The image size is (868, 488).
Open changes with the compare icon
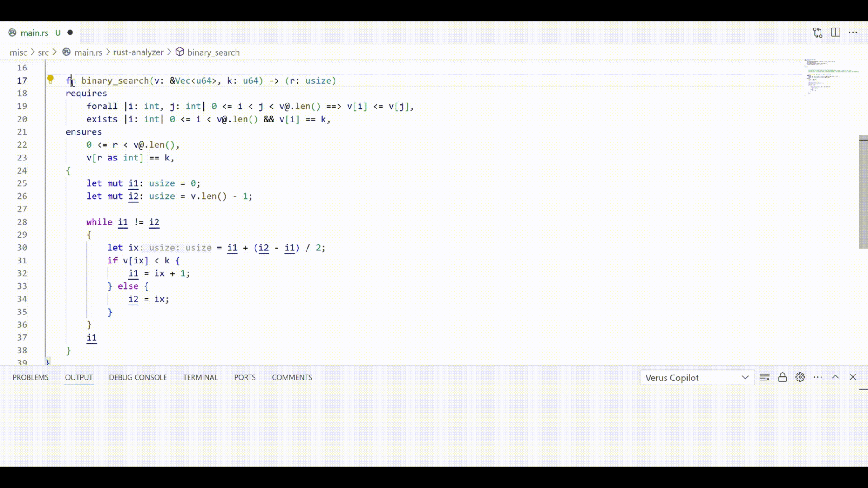tap(818, 32)
